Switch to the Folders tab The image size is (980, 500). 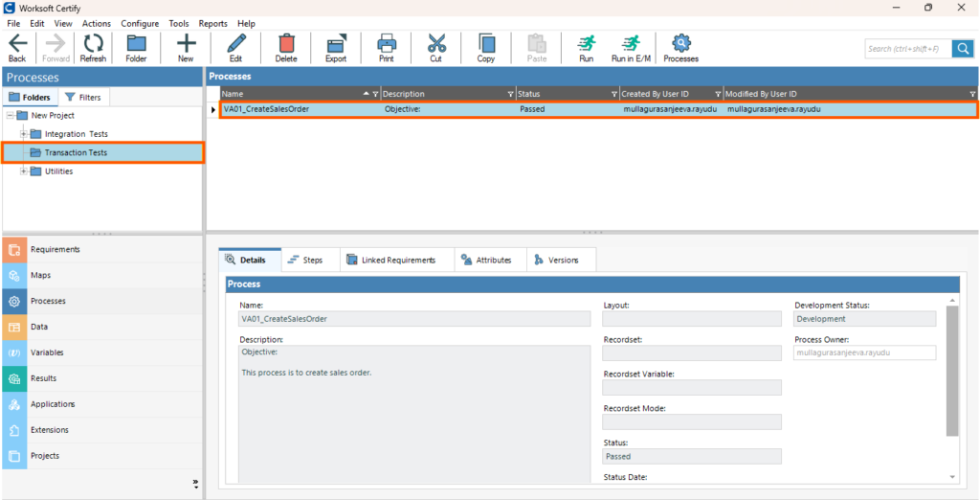coord(30,98)
